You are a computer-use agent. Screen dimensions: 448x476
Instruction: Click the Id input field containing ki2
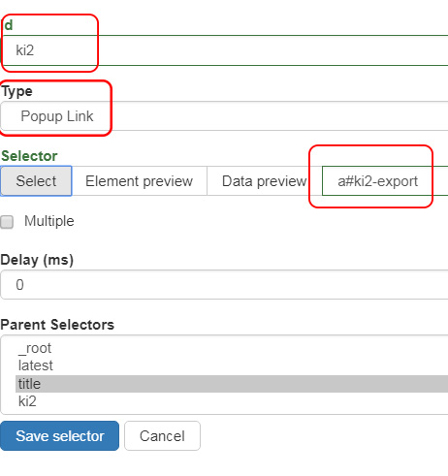click(224, 50)
